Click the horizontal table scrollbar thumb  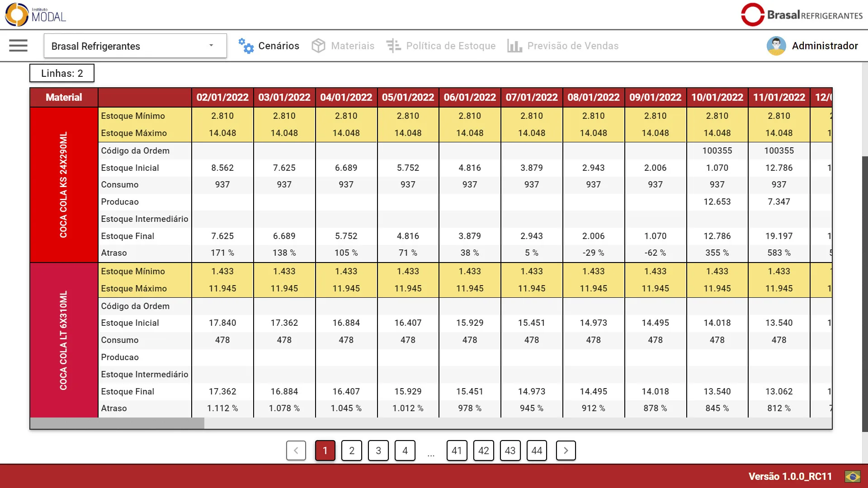[117, 423]
